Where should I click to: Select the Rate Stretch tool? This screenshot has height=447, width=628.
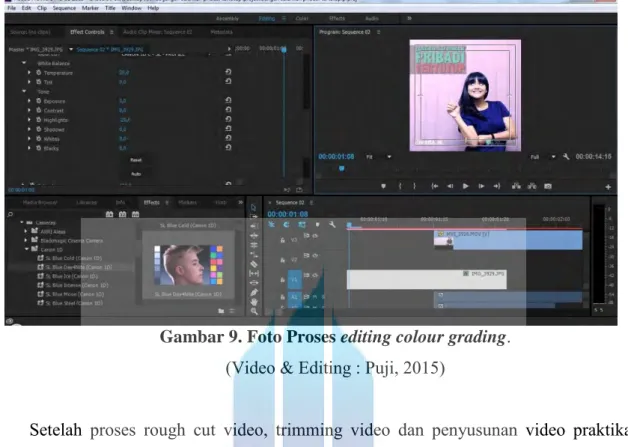tap(254, 254)
